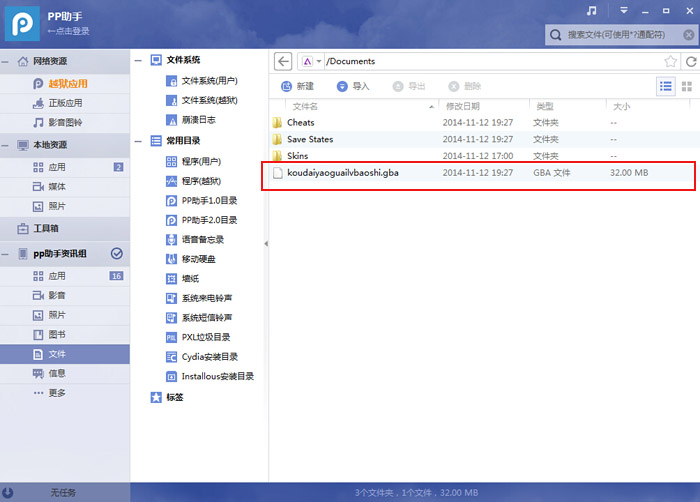Open 文件系统(越狱)

point(202,100)
